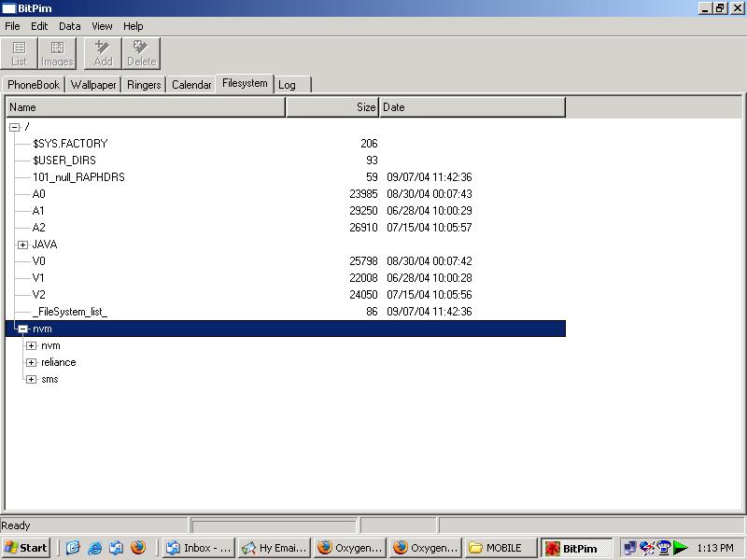747x560 pixels.
Task: Switch to the Log tab
Action: pos(292,85)
